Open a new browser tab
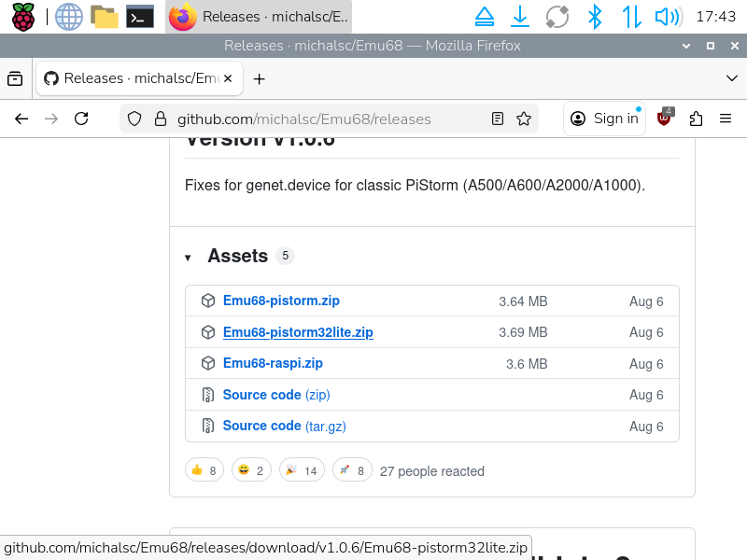747x560 pixels. click(260, 79)
